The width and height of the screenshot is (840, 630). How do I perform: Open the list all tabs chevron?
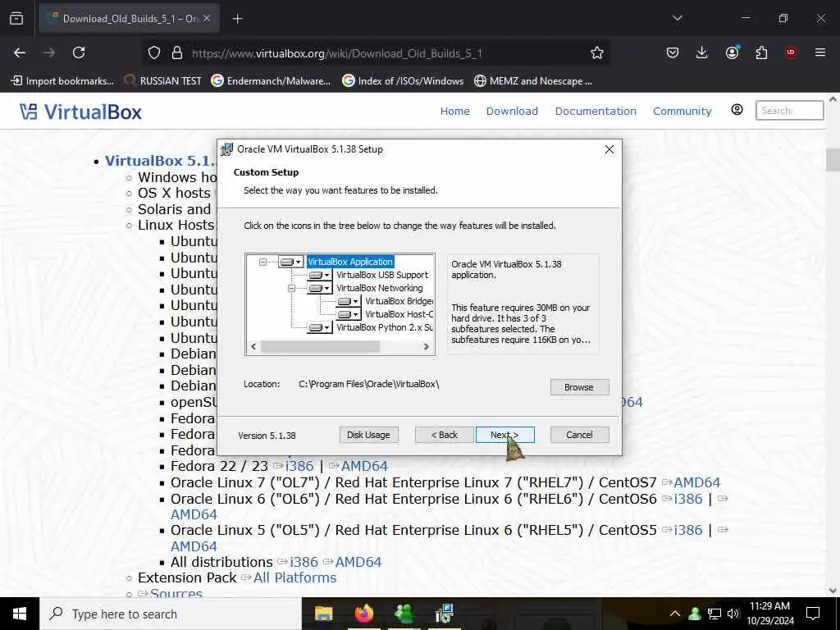click(677, 18)
